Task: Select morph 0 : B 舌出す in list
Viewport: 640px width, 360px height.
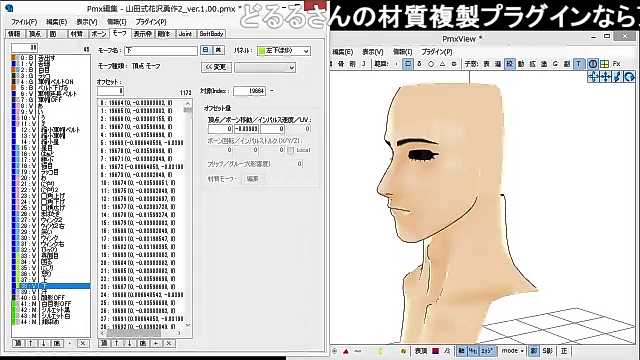Action: click(x=51, y=58)
